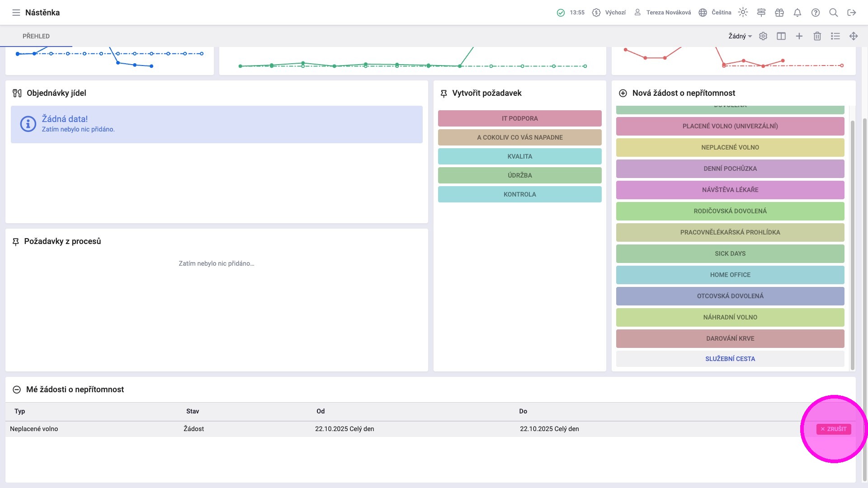Image resolution: width=868 pixels, height=488 pixels.
Task: Select HOME OFFICE absence type
Action: [730, 275]
